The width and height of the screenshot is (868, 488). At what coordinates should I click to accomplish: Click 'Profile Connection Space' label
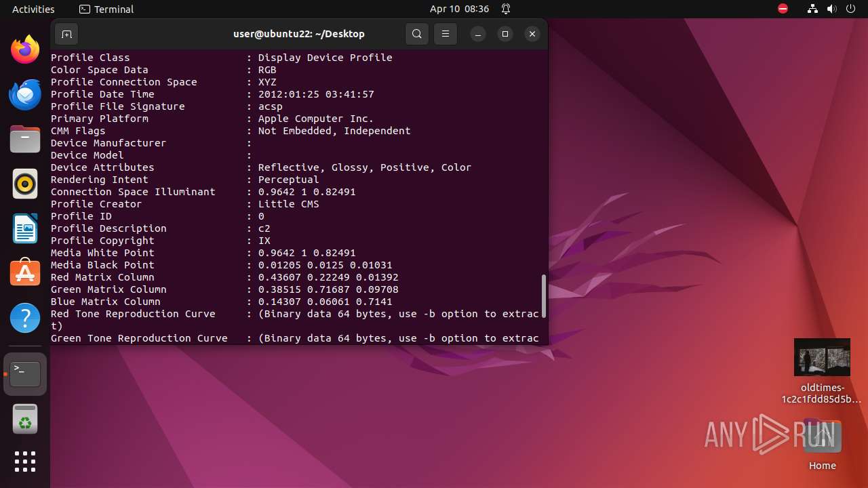[x=124, y=82]
